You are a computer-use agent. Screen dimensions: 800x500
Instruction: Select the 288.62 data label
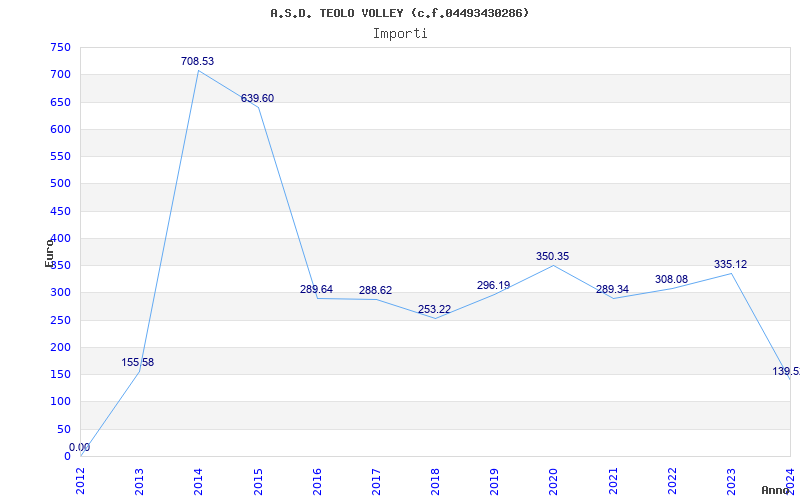click(x=376, y=290)
